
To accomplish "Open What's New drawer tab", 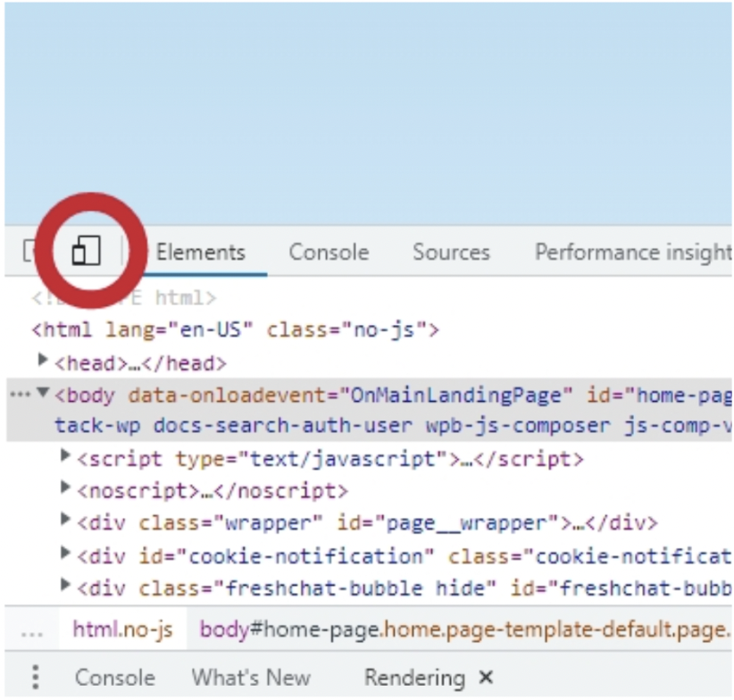I will [x=251, y=677].
